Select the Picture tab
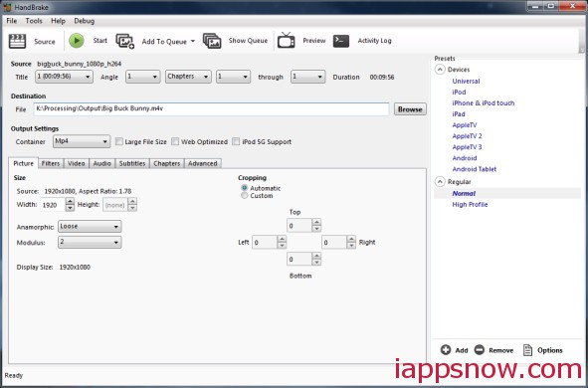Viewport: 588px width, 388px height. point(23,163)
